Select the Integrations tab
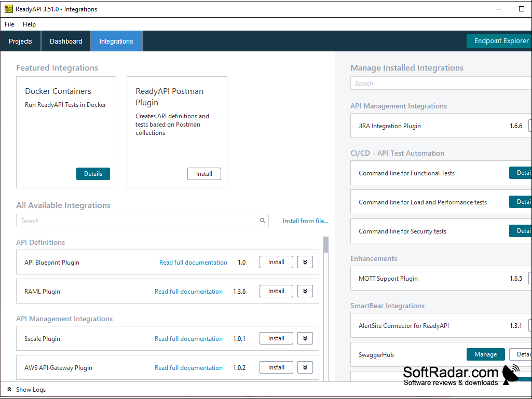The width and height of the screenshot is (532, 399). tap(116, 41)
